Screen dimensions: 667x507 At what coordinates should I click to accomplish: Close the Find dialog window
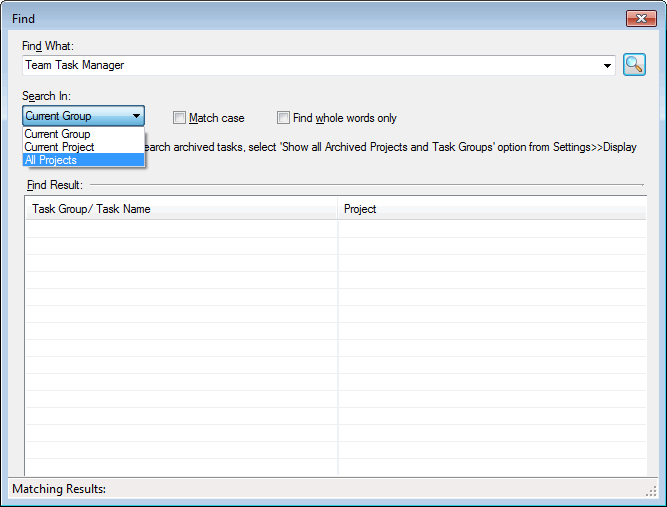click(640, 18)
